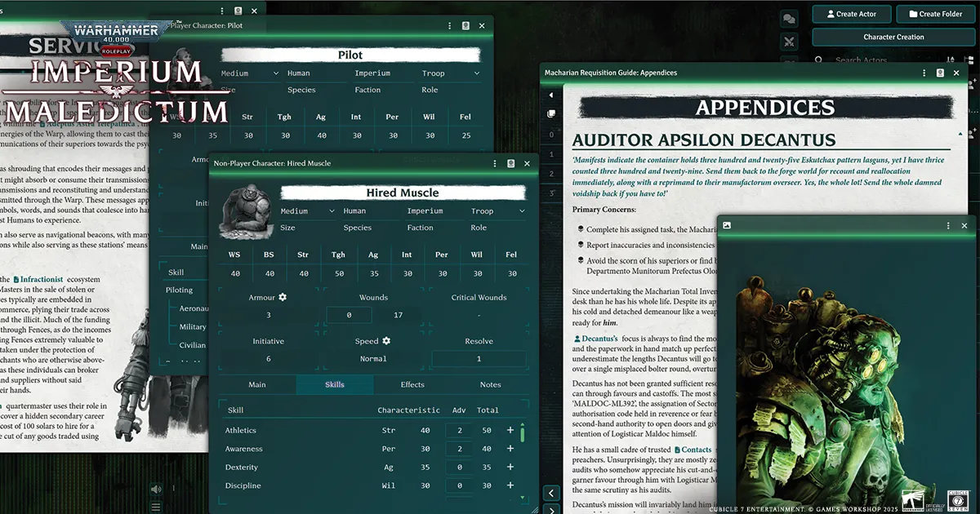
Task: Click the Athletics Adv input field
Action: point(459,430)
